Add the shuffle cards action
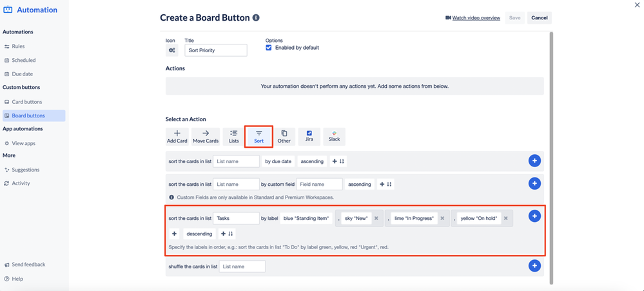Viewport: 644px width, 291px height. click(x=534, y=266)
